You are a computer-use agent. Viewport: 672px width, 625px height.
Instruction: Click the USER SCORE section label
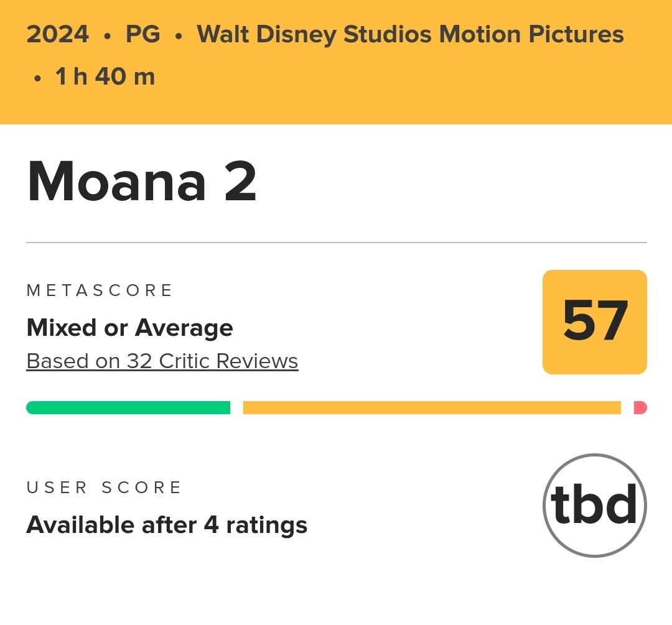pos(104,488)
